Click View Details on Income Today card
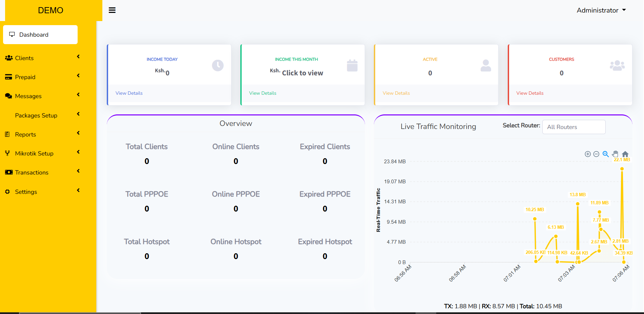Image resolution: width=644 pixels, height=314 pixels. [x=129, y=93]
